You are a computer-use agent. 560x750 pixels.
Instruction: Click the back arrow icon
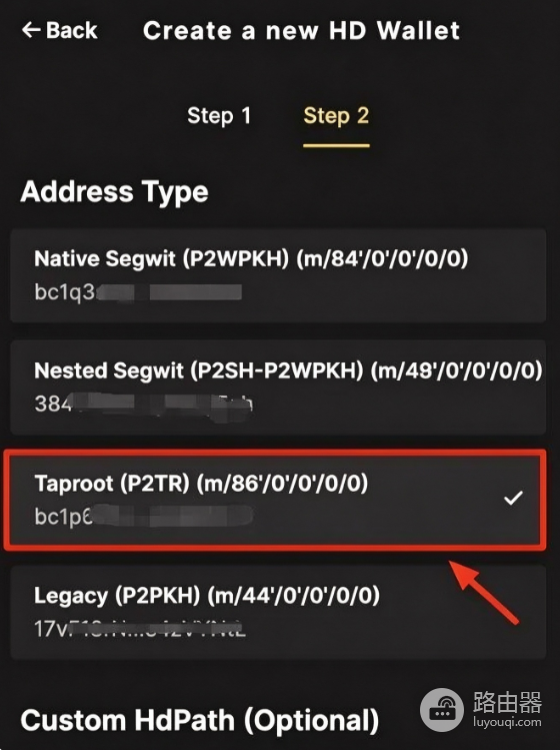[x=31, y=30]
